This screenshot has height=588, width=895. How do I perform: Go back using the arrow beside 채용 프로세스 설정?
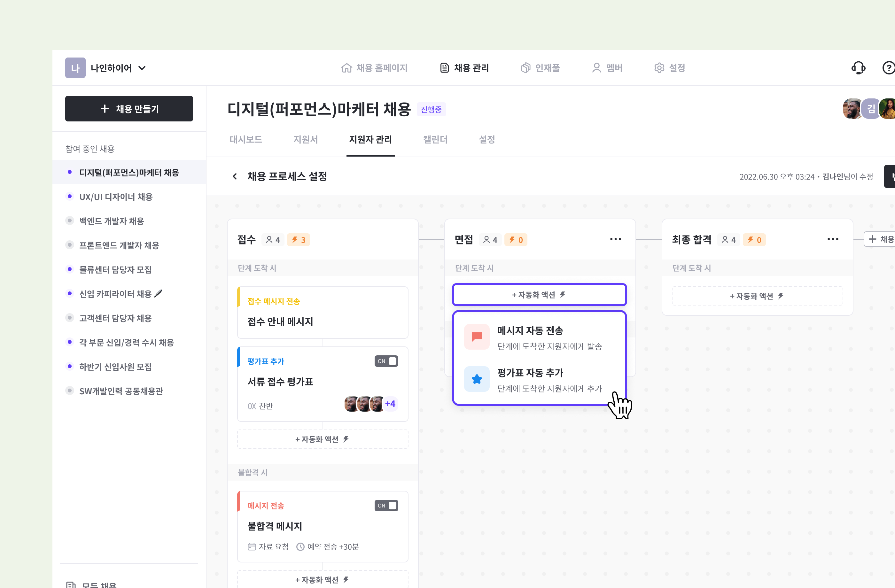[x=235, y=176]
